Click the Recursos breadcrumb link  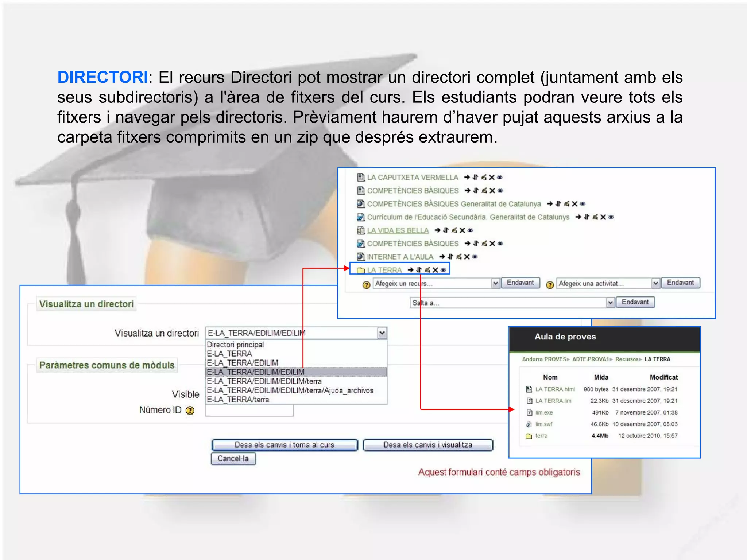[627, 359]
